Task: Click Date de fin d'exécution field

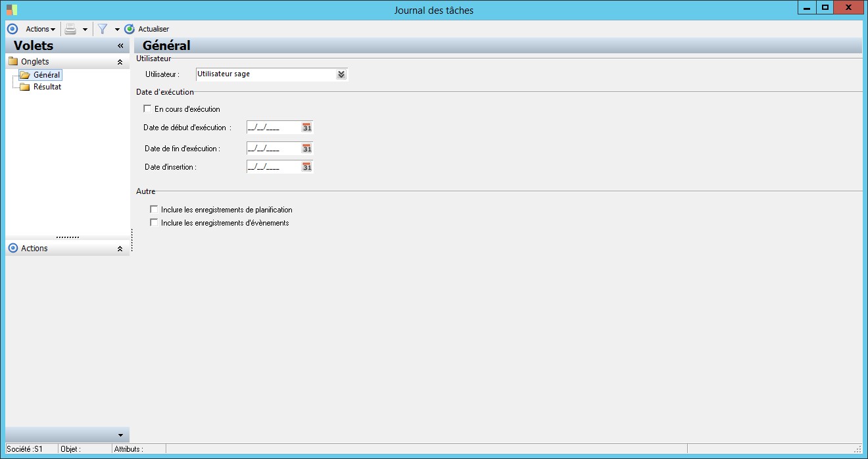Action: pyautogui.click(x=274, y=149)
